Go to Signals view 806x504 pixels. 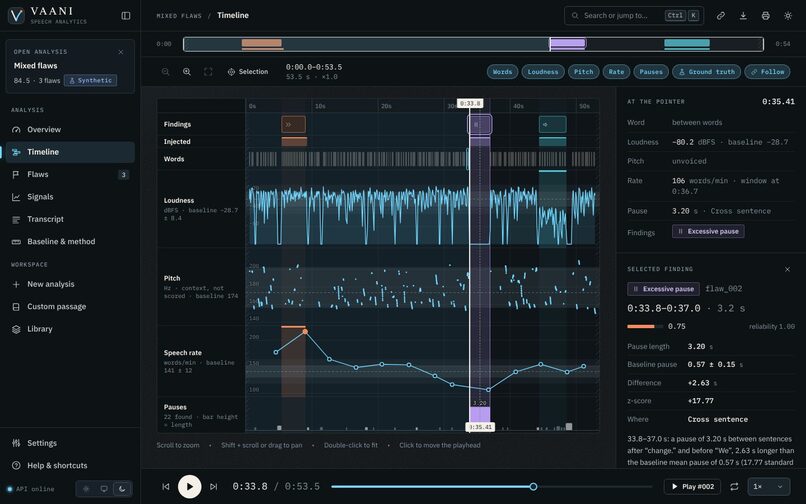tap(70, 197)
